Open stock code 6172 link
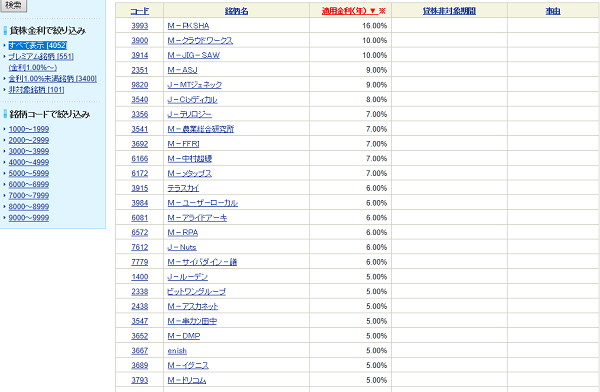This screenshot has height=392, width=600. pos(140,173)
